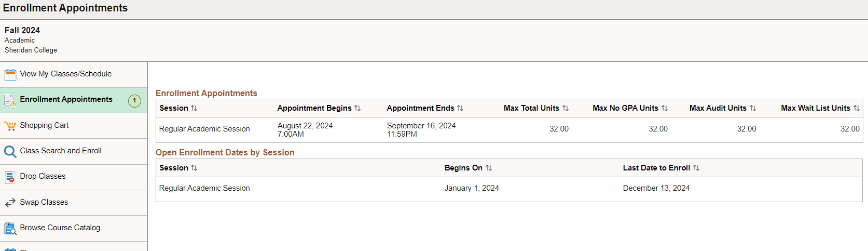
Task: Click the View My Classes/Schedule calendar icon
Action: click(10, 75)
